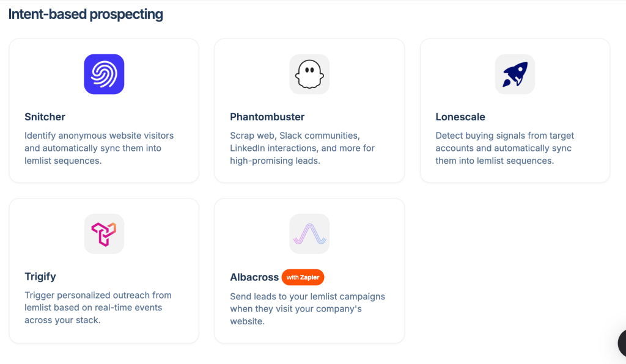The height and width of the screenshot is (364, 626).
Task: Click the Albacross integration name
Action: point(254,277)
